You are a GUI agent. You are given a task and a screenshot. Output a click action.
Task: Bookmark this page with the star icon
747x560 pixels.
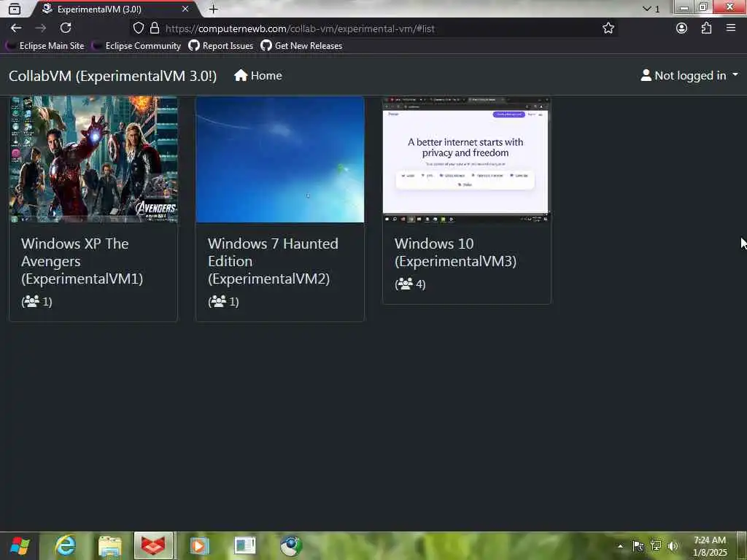pos(608,28)
